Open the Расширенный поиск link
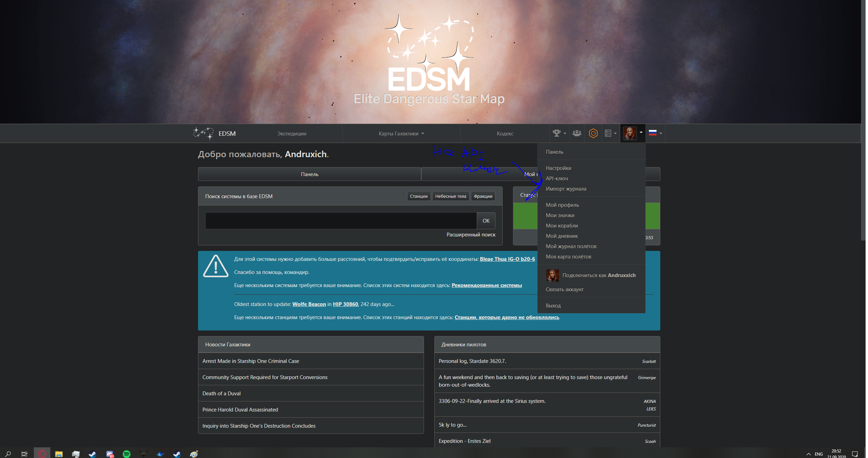This screenshot has height=458, width=868. pos(471,235)
